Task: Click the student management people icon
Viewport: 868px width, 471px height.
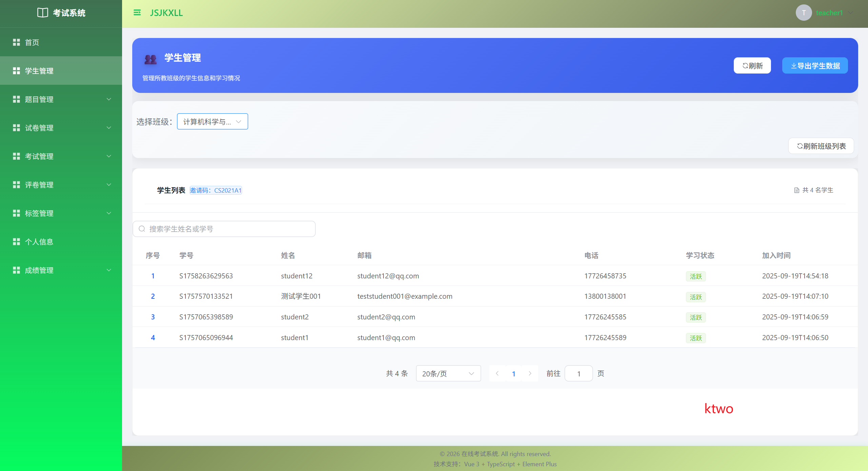Action: coord(151,59)
